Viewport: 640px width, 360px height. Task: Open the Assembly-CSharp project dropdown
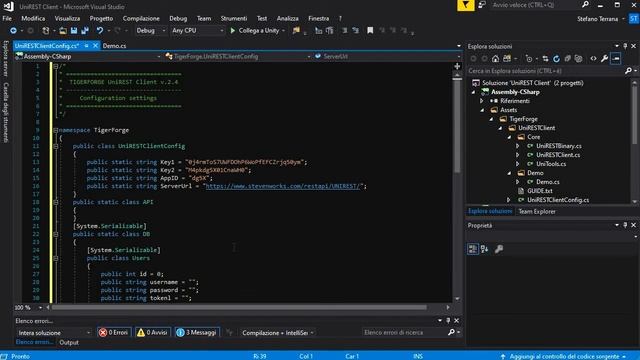coord(88,56)
